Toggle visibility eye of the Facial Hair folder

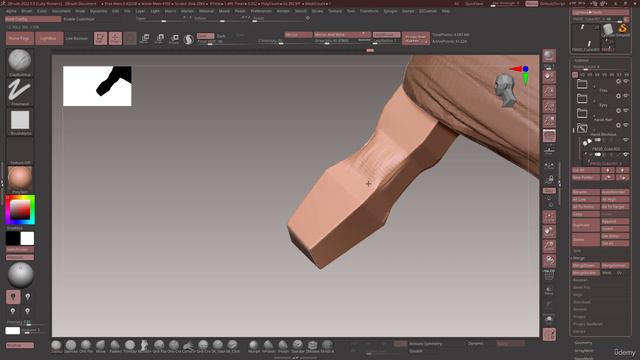tap(626, 111)
